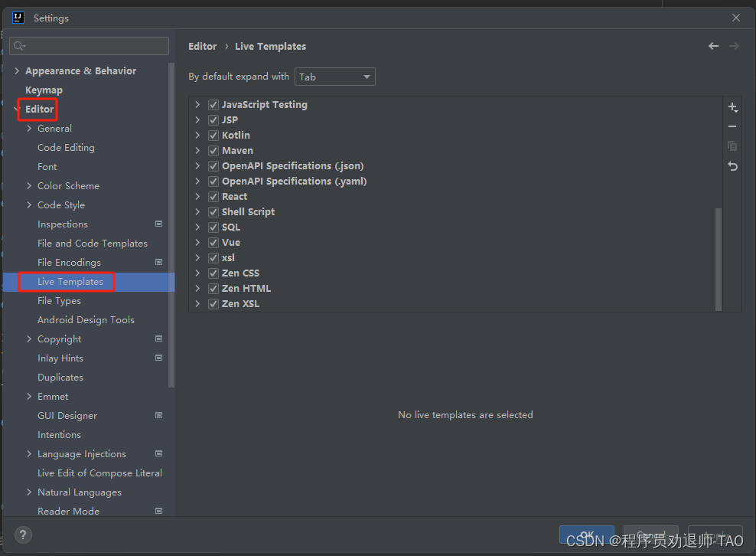Click the remove template minus icon

(732, 126)
